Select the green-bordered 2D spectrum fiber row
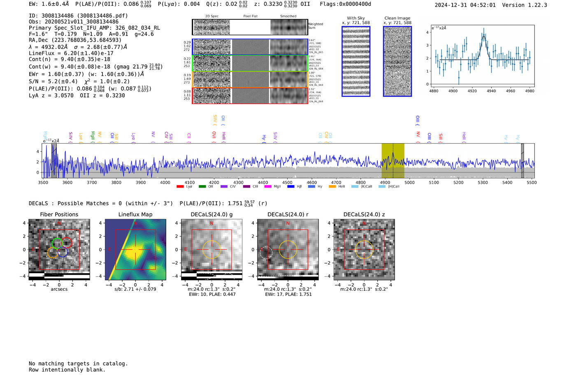Screen dimensions: 576x392 pos(250,63)
